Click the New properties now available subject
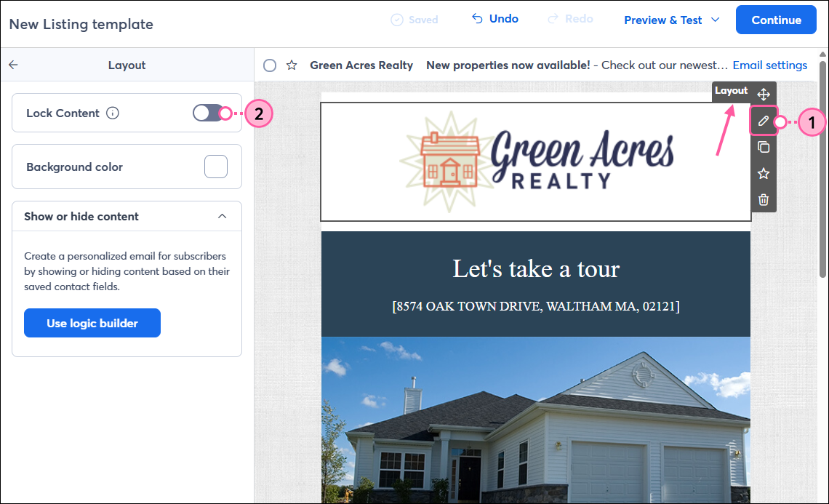 pos(508,65)
